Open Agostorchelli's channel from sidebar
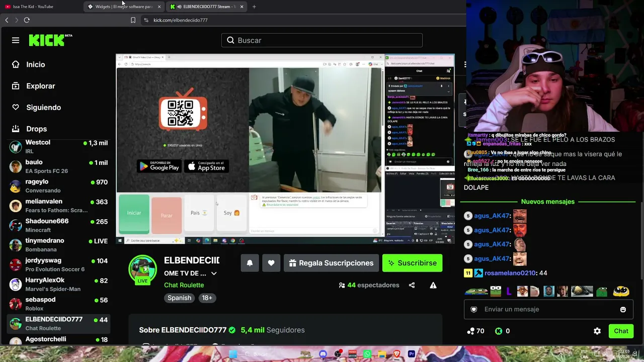Image resolution: width=644 pixels, height=362 pixels. 59,340
